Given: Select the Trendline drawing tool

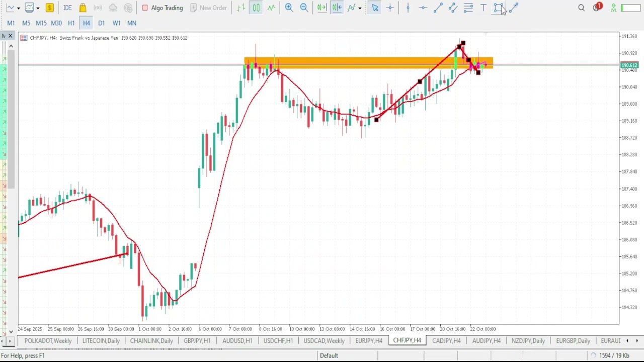Looking at the screenshot, I should tap(438, 8).
